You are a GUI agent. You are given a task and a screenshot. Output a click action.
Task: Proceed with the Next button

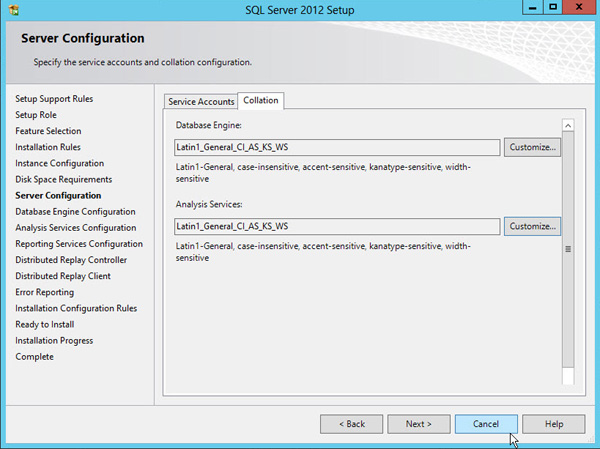[x=419, y=424]
